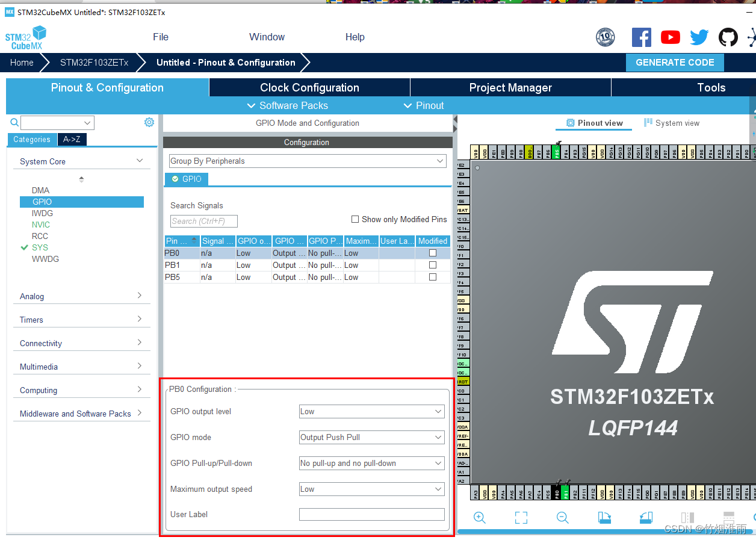Rotate the chip clockwise icon
756x540 pixels.
click(x=604, y=517)
